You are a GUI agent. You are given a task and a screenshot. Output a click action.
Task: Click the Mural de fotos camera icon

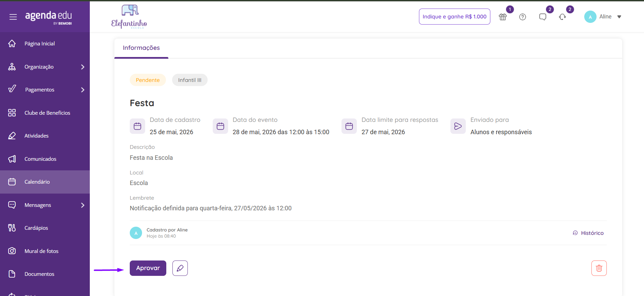12,251
